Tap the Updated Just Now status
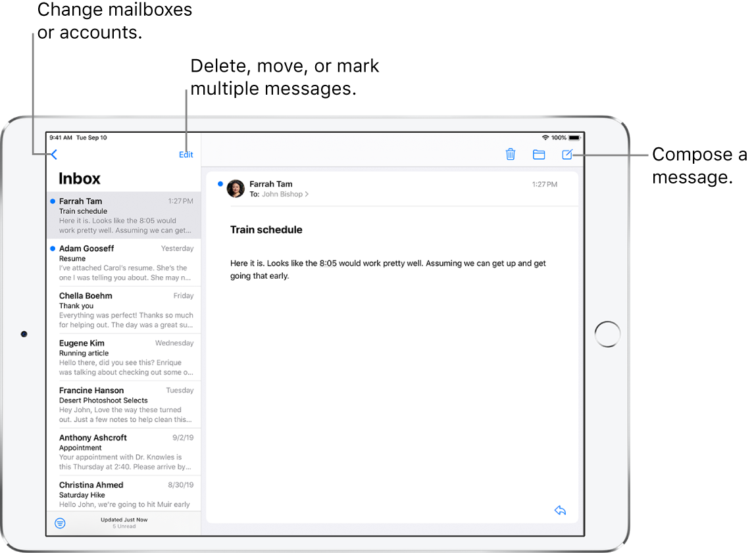Screen dimensions: 756x553 tap(124, 519)
